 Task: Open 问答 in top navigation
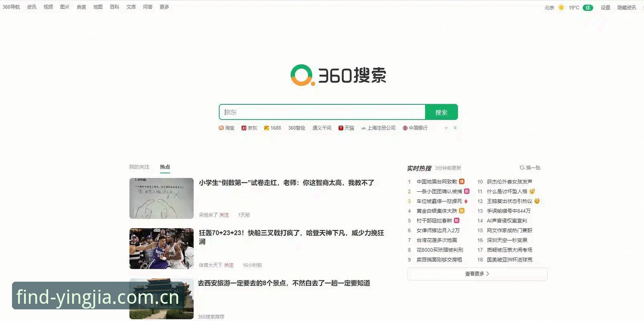click(x=148, y=7)
